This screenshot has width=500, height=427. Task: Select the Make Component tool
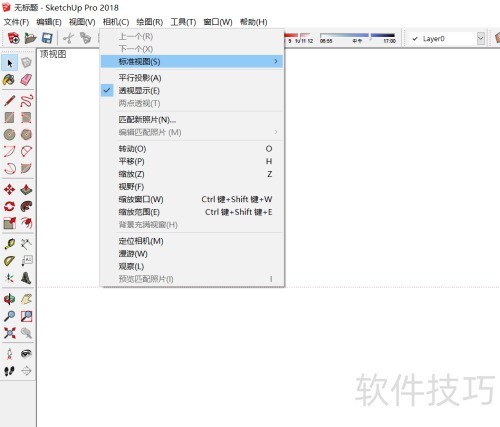point(26,63)
